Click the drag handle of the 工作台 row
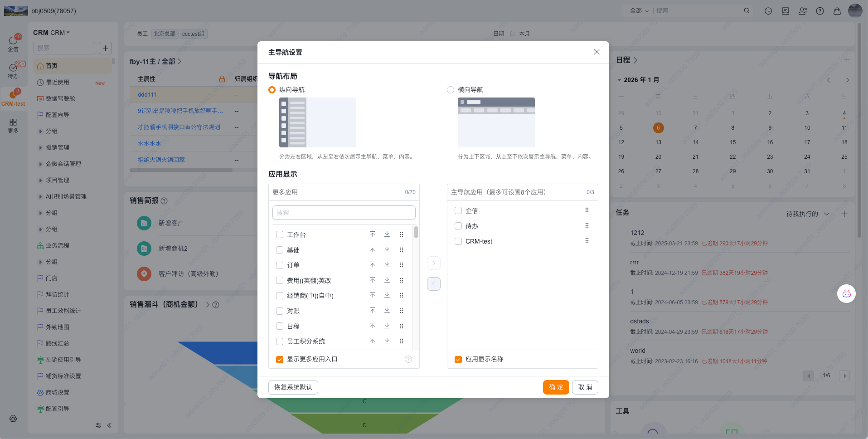868x439 pixels. pos(402,234)
